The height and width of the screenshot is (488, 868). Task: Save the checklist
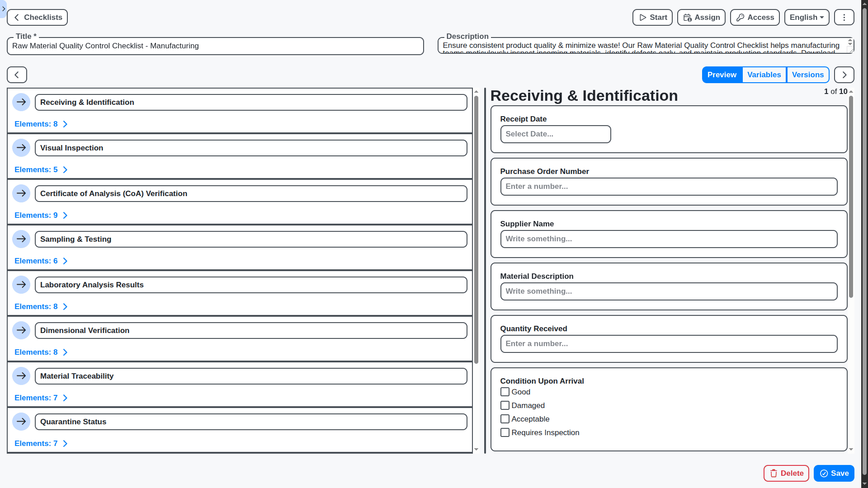(833, 473)
